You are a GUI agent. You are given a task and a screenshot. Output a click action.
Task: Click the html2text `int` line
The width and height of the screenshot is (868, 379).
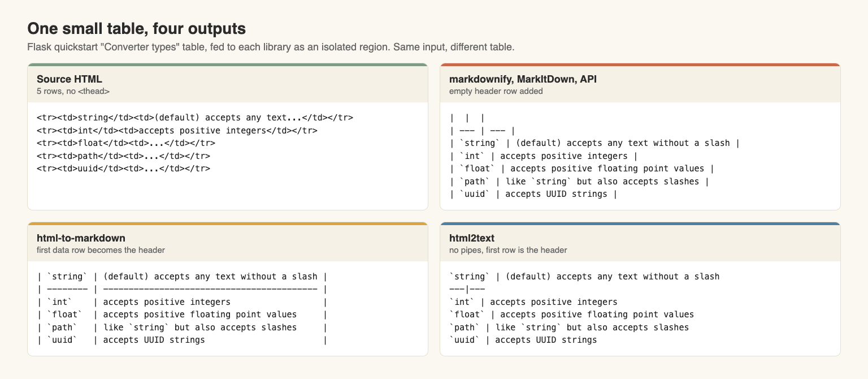533,302
